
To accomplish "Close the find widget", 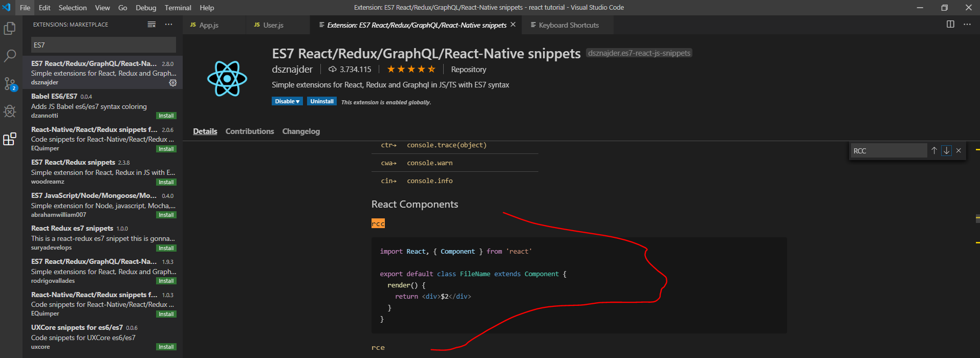I will pyautogui.click(x=959, y=151).
